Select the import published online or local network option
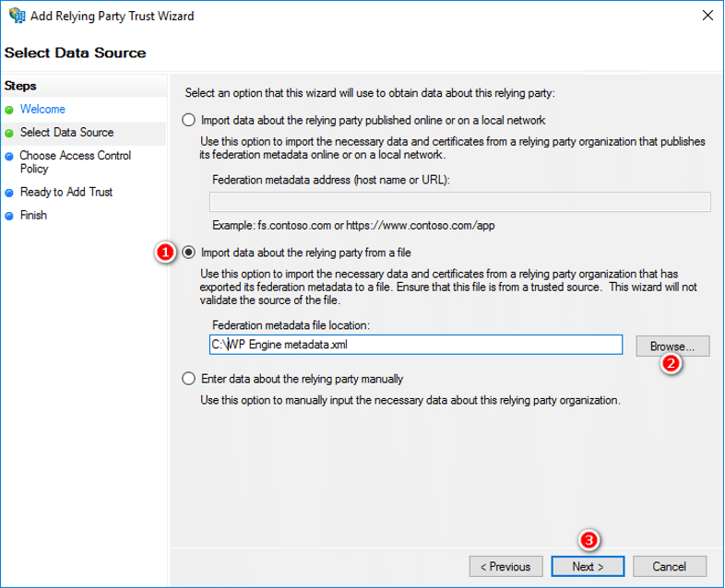 coord(190,120)
